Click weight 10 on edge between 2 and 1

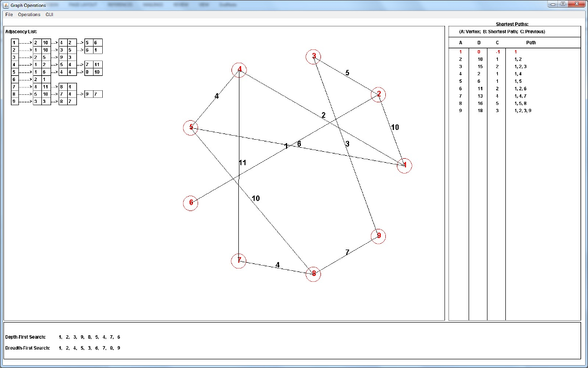[395, 127]
